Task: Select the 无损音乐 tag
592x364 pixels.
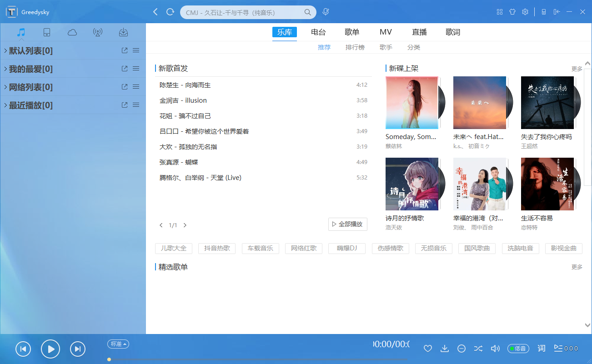Action: (434, 248)
